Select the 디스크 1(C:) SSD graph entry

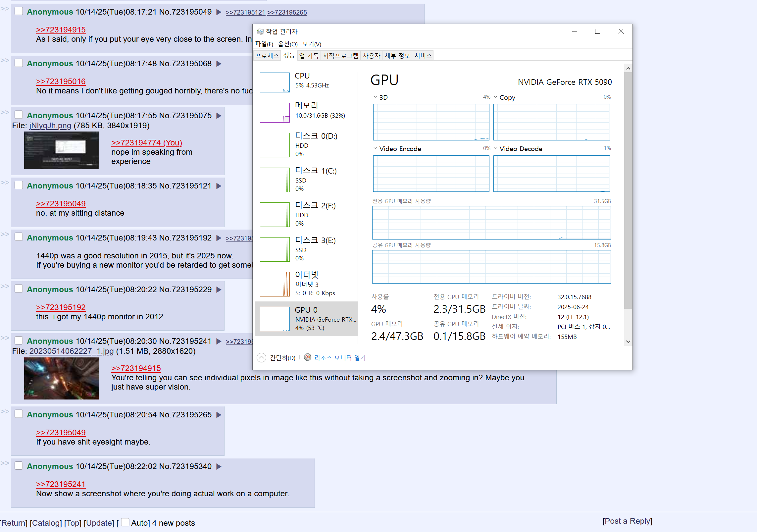(x=275, y=180)
